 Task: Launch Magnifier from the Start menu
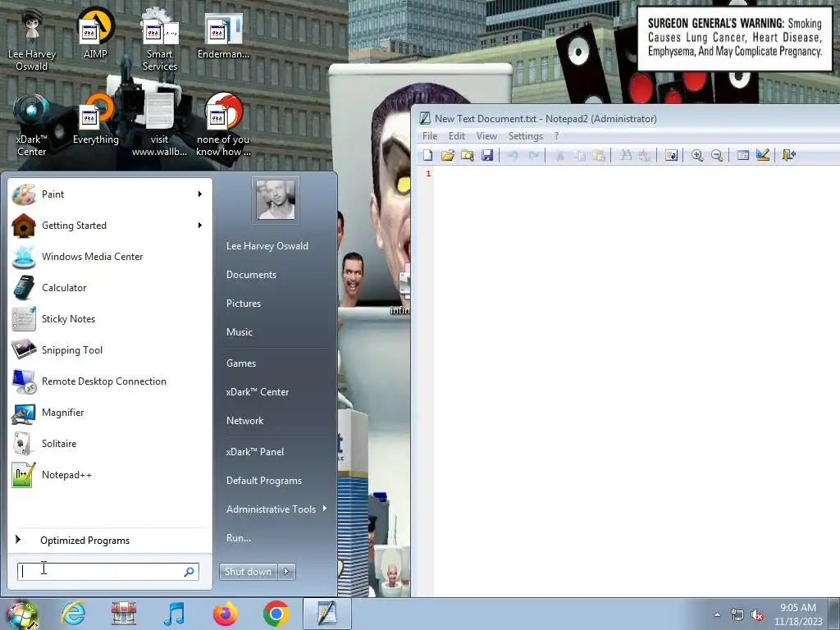(110, 413)
